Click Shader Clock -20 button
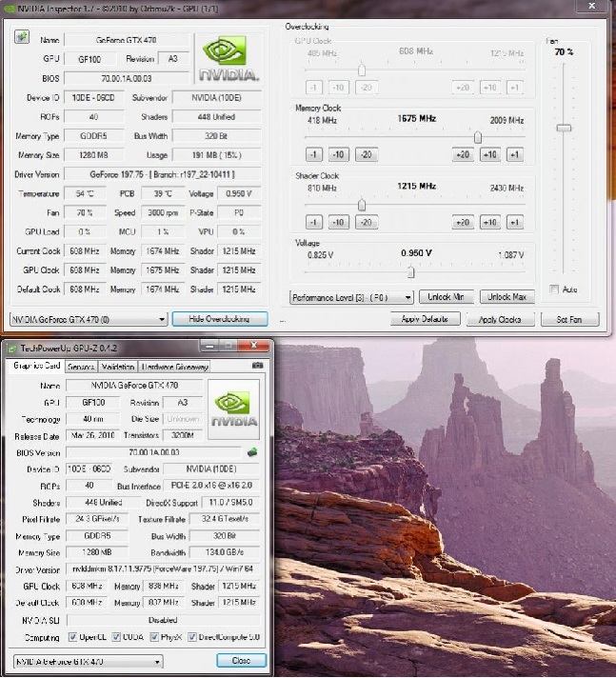Image resolution: width=616 pixels, height=678 pixels. pos(367,222)
